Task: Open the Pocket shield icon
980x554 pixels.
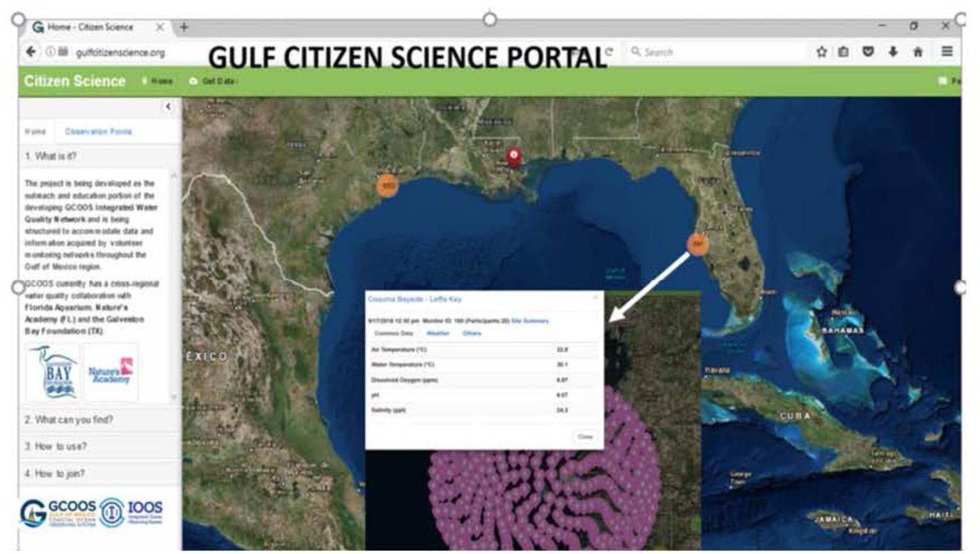Action: coord(868,51)
